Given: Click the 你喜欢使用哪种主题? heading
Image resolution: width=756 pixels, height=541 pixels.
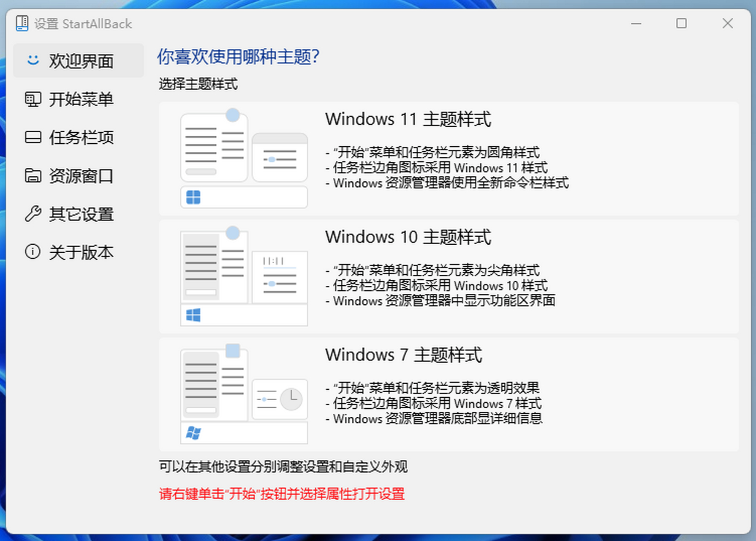Looking at the screenshot, I should (239, 57).
